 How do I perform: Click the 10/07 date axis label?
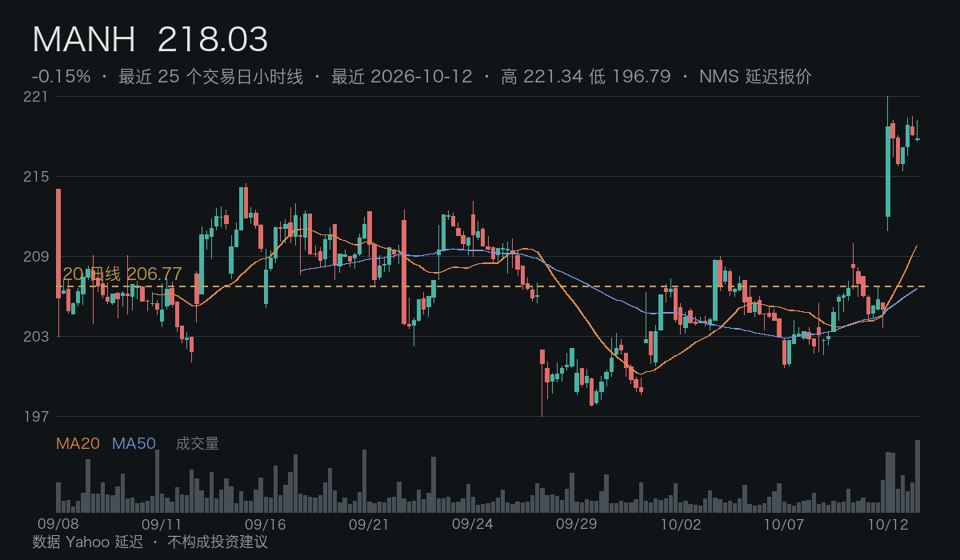(x=783, y=525)
